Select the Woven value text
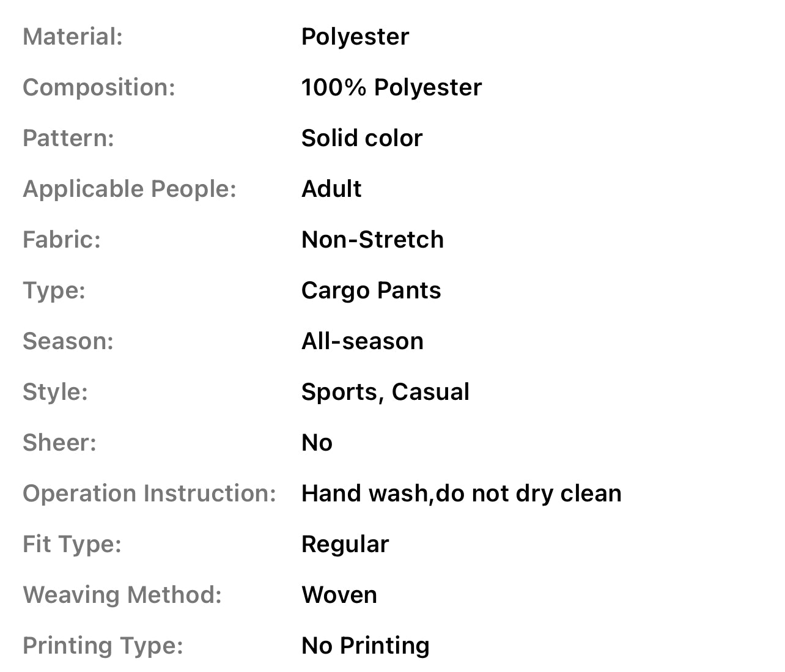Screen dimensions: 785x672 339,595
